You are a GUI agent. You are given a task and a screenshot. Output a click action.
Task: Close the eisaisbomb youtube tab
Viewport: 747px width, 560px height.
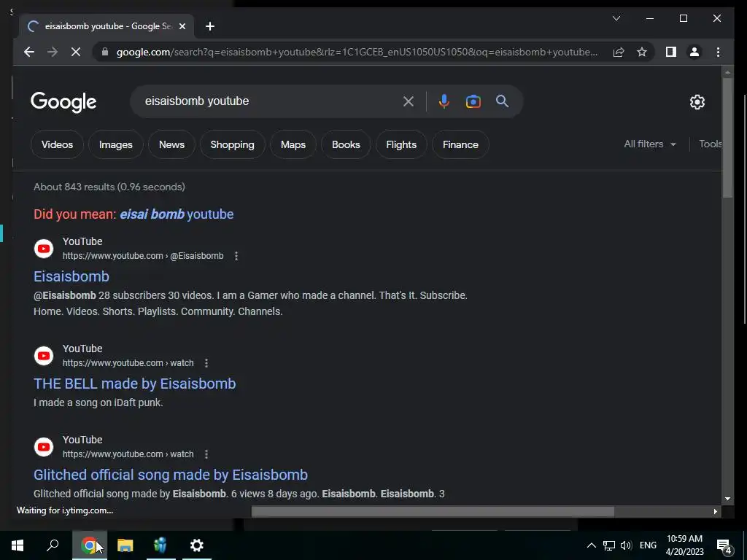tap(182, 26)
